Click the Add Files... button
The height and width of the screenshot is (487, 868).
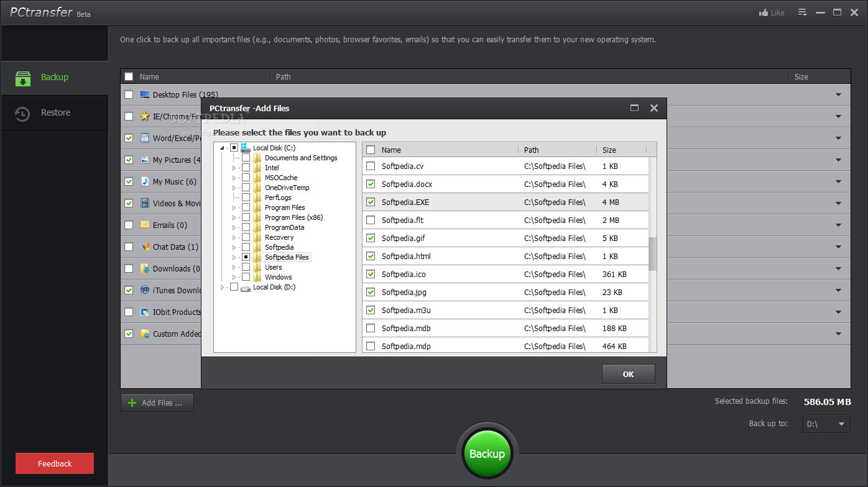pos(157,403)
